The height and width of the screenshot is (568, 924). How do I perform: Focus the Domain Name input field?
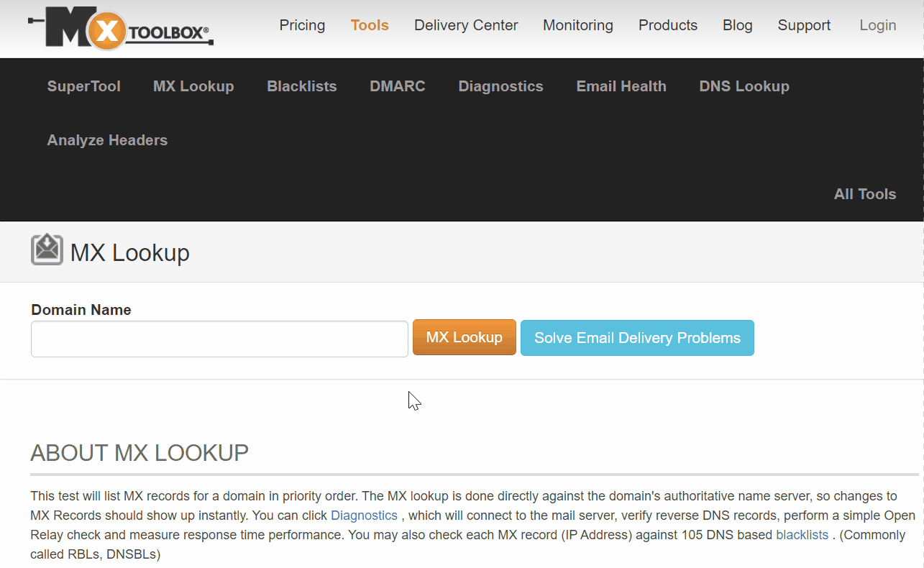pos(219,339)
